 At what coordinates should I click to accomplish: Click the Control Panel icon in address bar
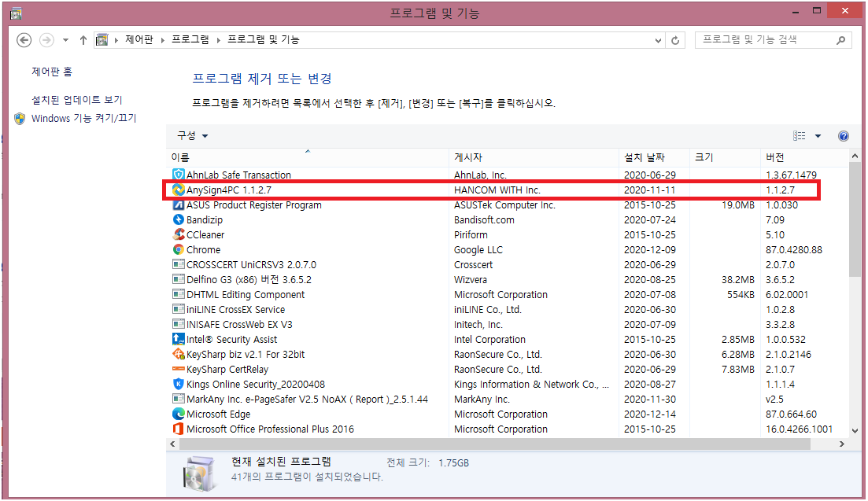pos(102,40)
